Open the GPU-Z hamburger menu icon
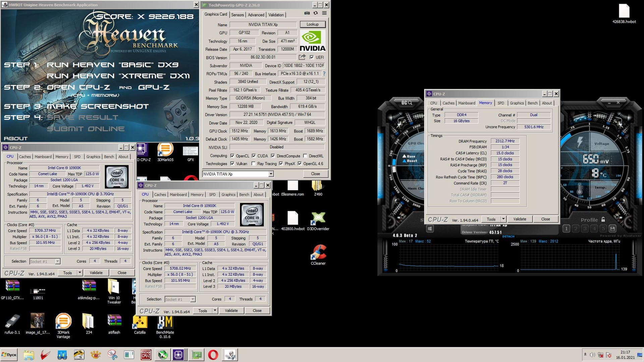Screen dimensions: 644x362 tap(324, 13)
